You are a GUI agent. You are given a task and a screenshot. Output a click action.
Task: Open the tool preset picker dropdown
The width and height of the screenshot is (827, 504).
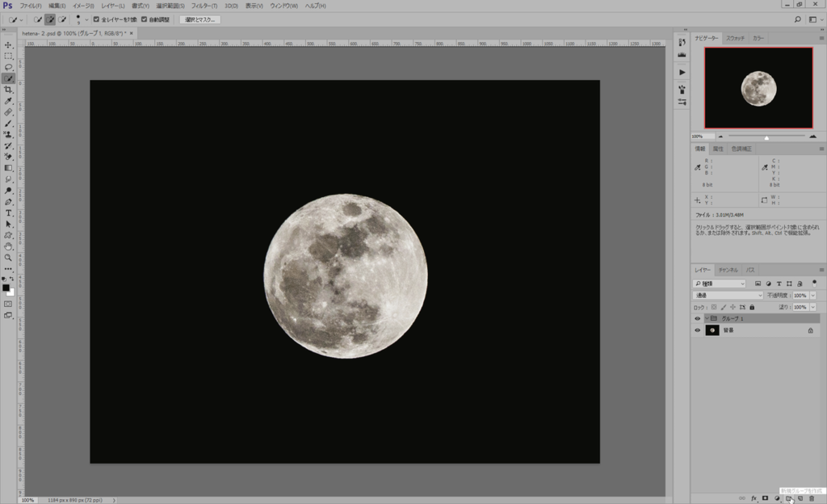click(x=21, y=20)
